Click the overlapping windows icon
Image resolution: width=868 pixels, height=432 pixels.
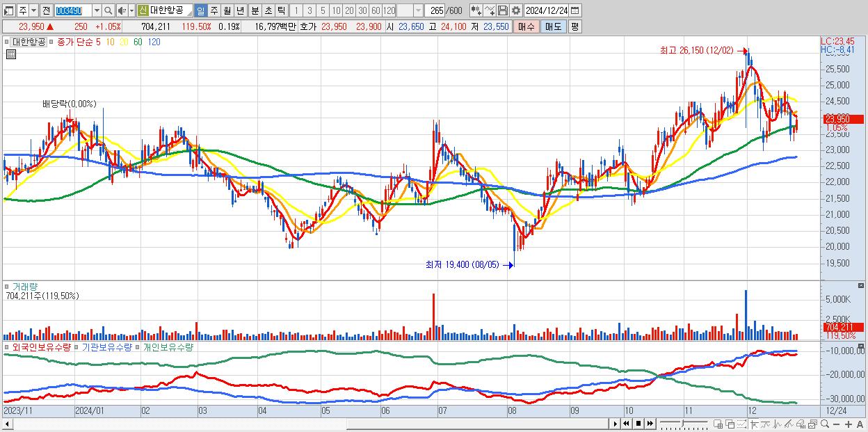tap(730, 424)
